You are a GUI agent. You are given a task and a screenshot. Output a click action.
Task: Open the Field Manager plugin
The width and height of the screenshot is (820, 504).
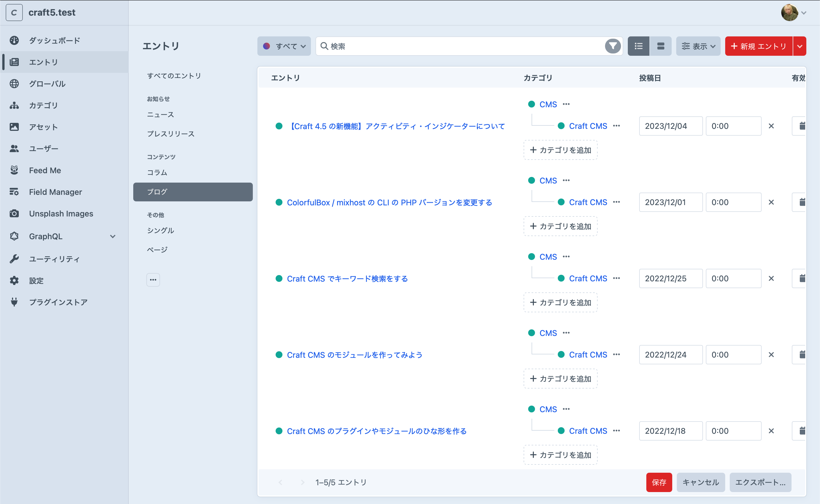click(x=55, y=192)
